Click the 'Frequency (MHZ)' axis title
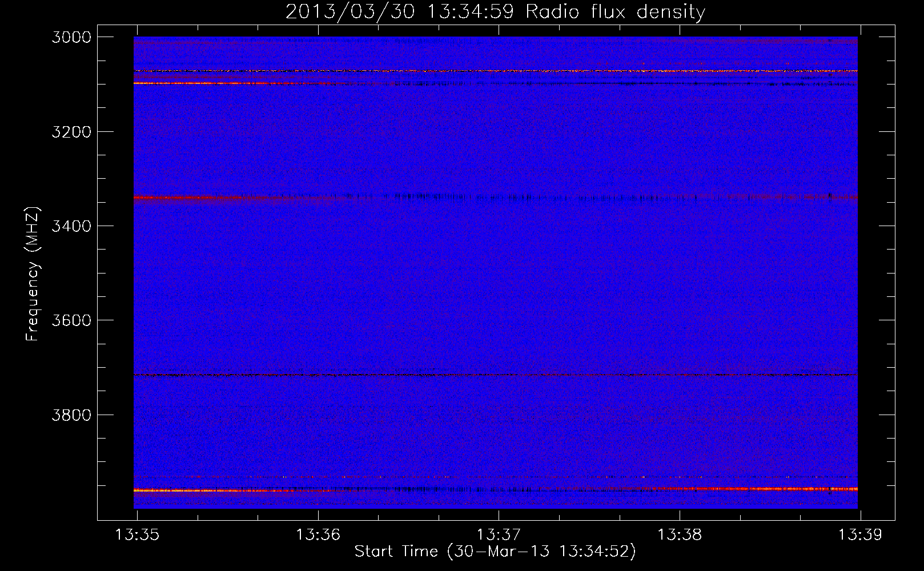924x571 pixels. tap(33, 274)
